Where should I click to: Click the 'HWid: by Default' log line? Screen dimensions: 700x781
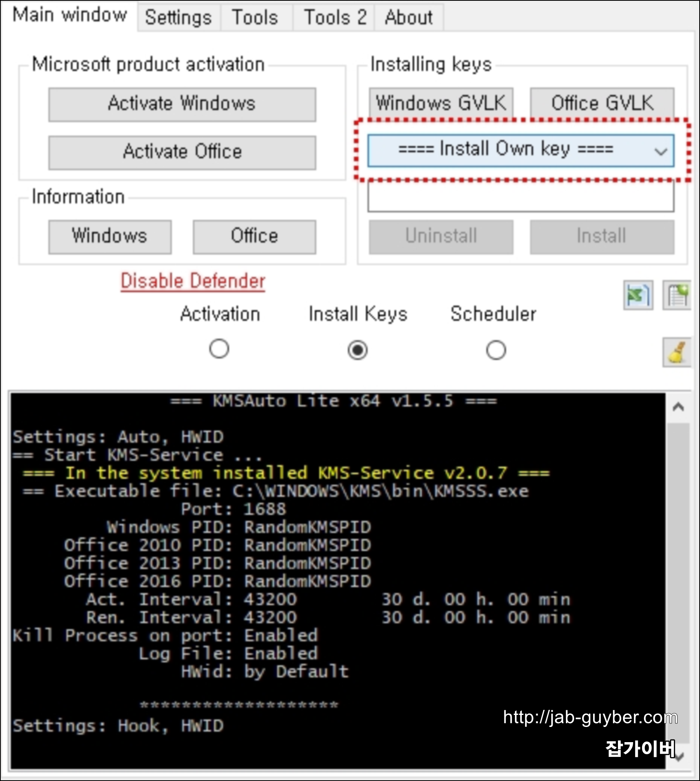[x=265, y=671]
